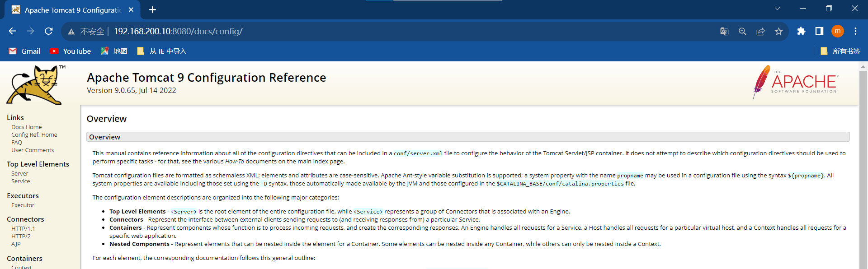
Task: Open the extensions puzzle icon
Action: coord(801,31)
